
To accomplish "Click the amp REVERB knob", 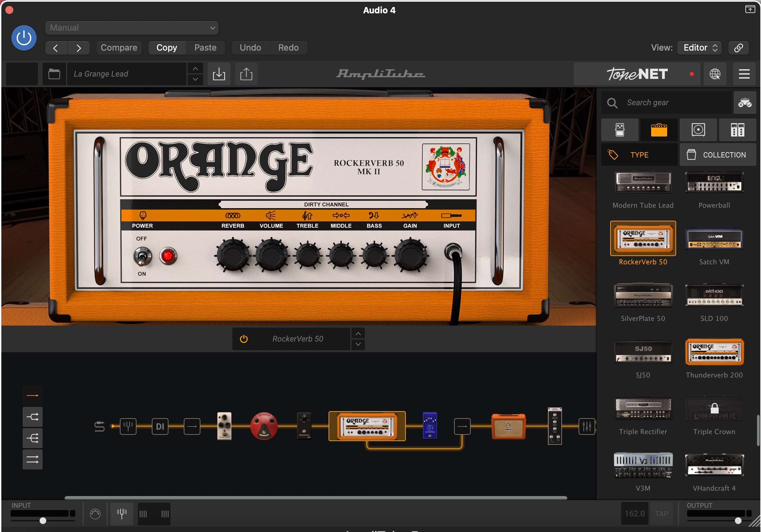I will click(233, 255).
